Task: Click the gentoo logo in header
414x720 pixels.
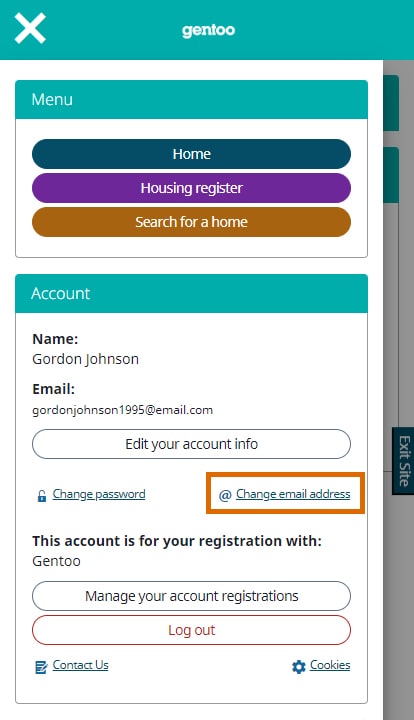Action: point(208,30)
